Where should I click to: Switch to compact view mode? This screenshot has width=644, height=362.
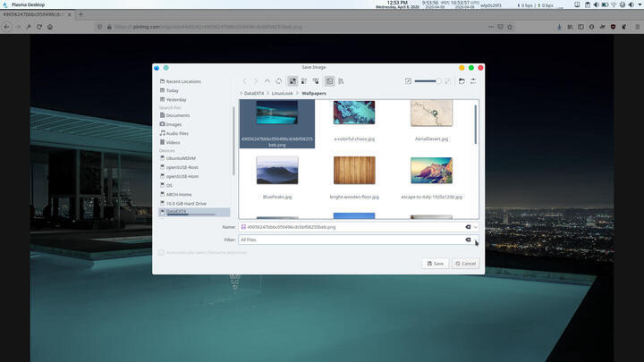304,81
